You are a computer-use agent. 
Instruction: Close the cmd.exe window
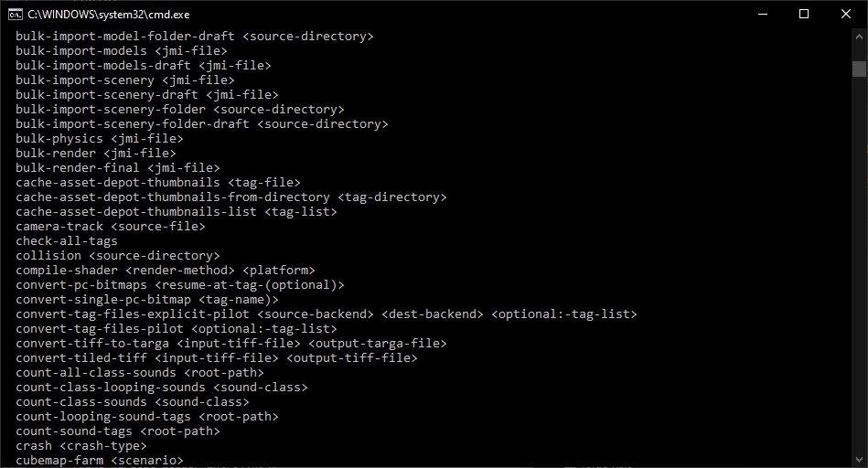click(846, 15)
